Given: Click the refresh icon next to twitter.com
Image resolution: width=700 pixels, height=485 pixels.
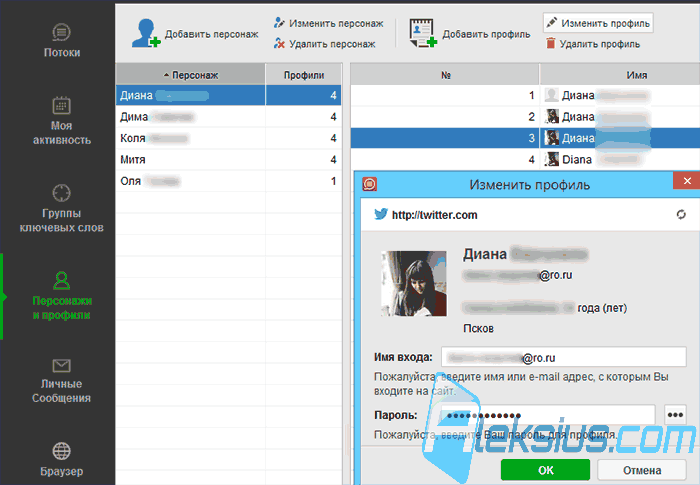Looking at the screenshot, I should (x=681, y=215).
